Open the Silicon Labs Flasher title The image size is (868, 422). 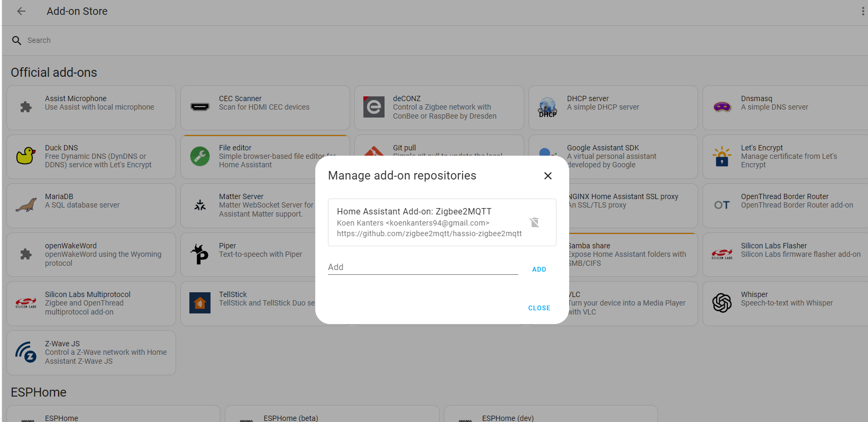coord(774,246)
